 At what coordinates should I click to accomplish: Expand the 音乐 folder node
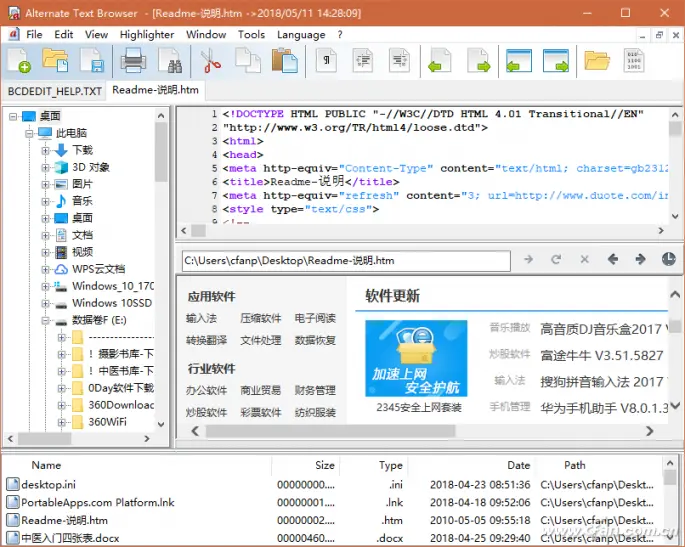45,201
